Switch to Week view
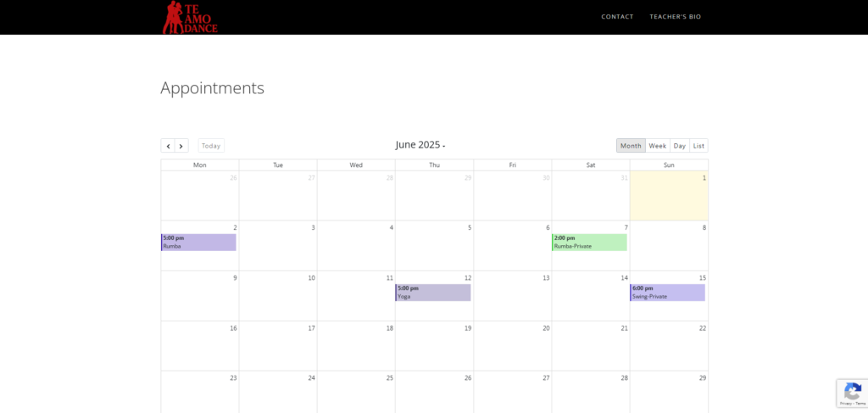Screen dimensions: 868x413 point(657,146)
